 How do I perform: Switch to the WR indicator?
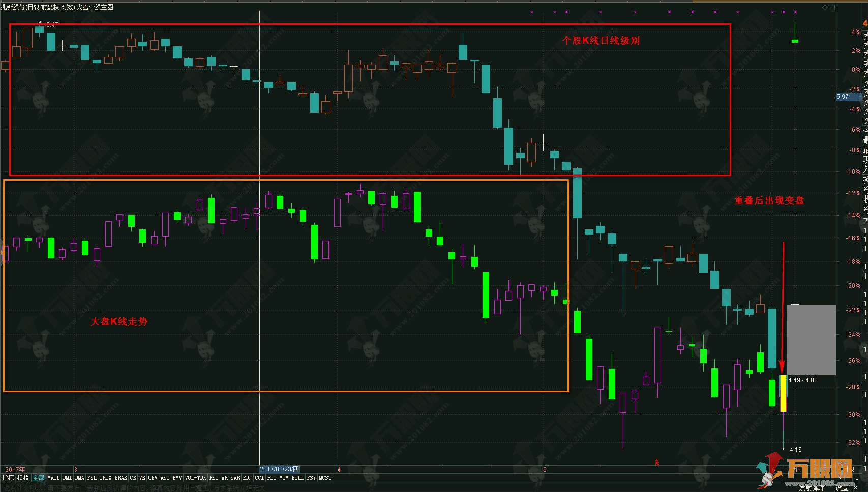pos(224,478)
